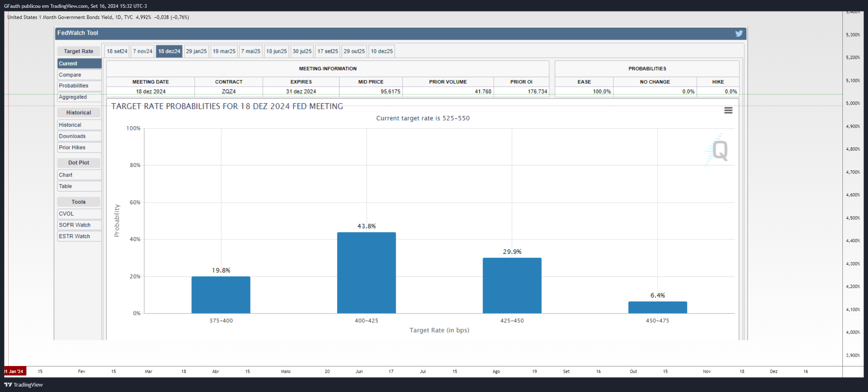Select the 7 nov24 meeting tab
The height and width of the screenshot is (392, 868).
coord(143,51)
